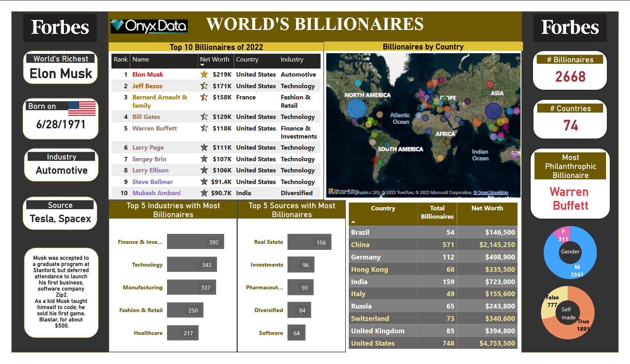Image resolution: width=630 pixels, height=364 pixels.
Task: Click sort arrow under Country header in bottom table
Action: pyautogui.click(x=353, y=222)
